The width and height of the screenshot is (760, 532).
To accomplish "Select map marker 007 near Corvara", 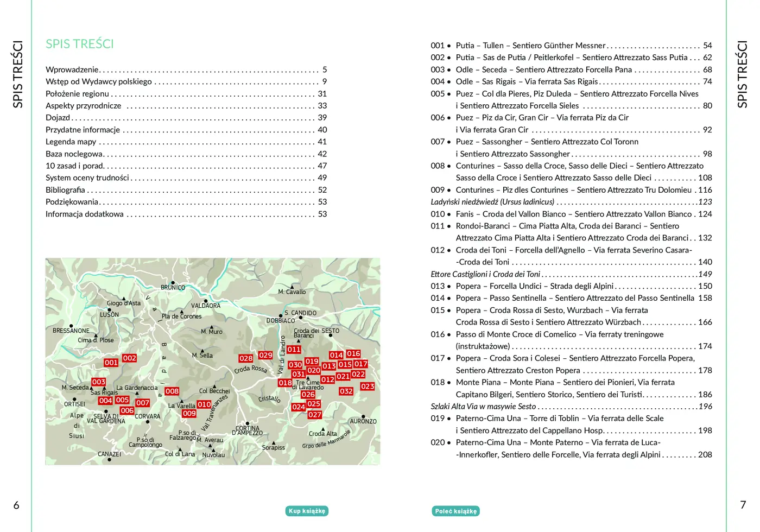I will tap(143, 402).
